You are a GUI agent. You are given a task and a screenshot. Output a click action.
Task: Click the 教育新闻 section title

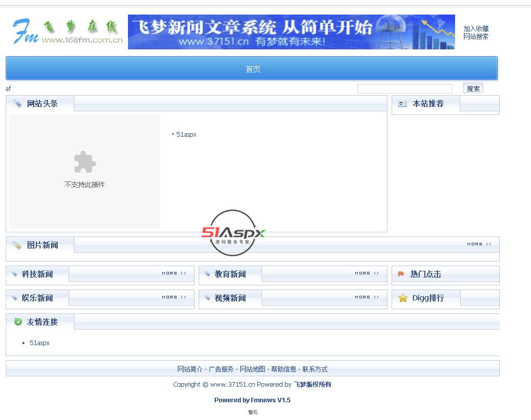[x=230, y=274]
